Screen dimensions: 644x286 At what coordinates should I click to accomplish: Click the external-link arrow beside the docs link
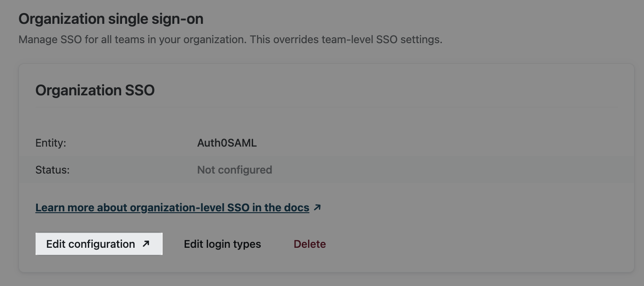click(x=317, y=207)
